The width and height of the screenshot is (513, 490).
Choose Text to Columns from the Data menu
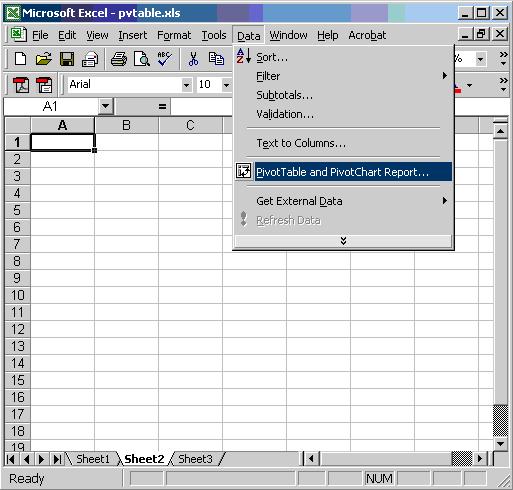click(x=301, y=143)
